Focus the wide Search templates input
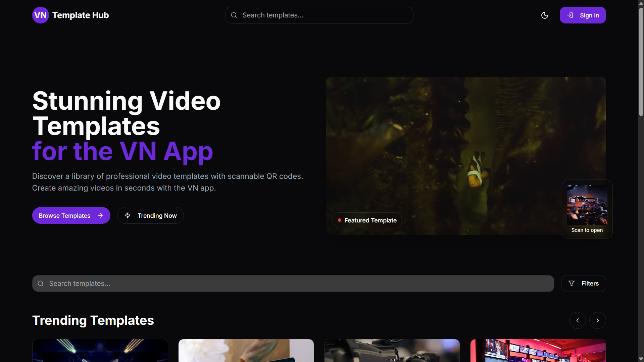644x362 pixels. 293,283
